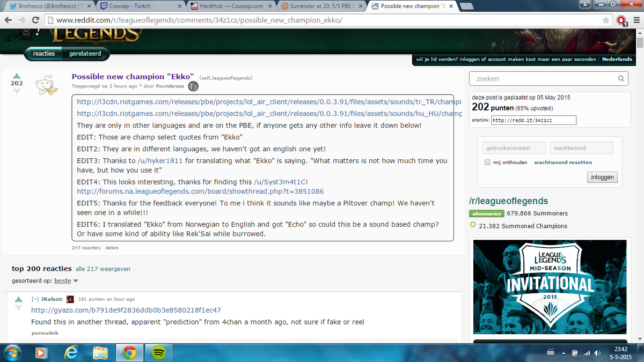
Task: Open /u/Syst3m4t1C user link
Action: pyautogui.click(x=281, y=182)
